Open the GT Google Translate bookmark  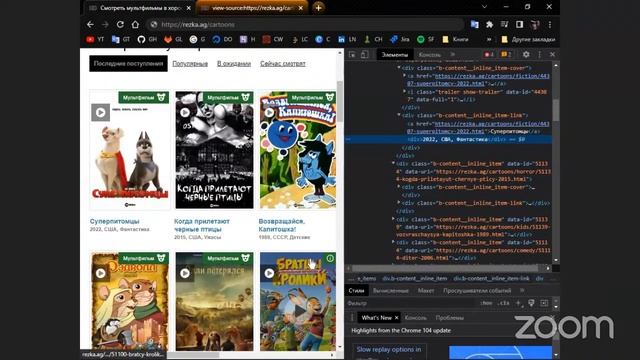point(121,39)
